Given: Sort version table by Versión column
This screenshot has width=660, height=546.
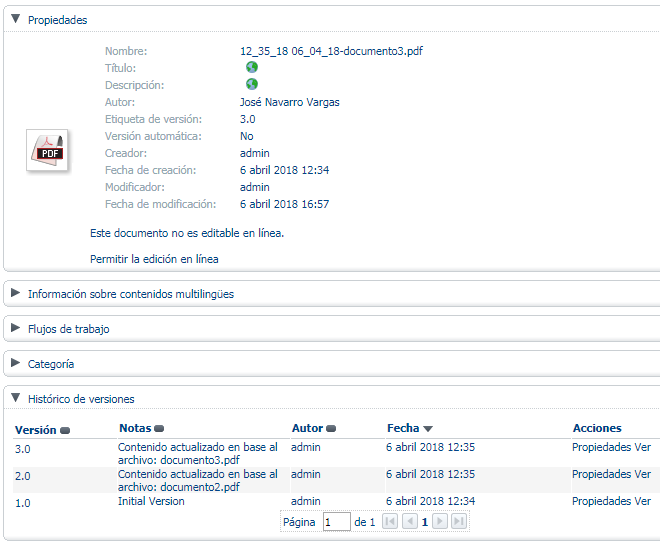Looking at the screenshot, I should (42, 430).
